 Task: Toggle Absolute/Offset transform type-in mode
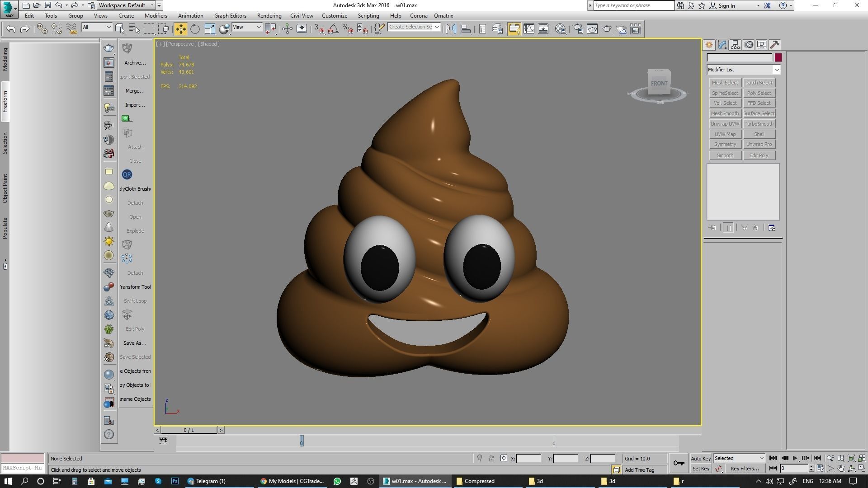pyautogui.click(x=504, y=458)
